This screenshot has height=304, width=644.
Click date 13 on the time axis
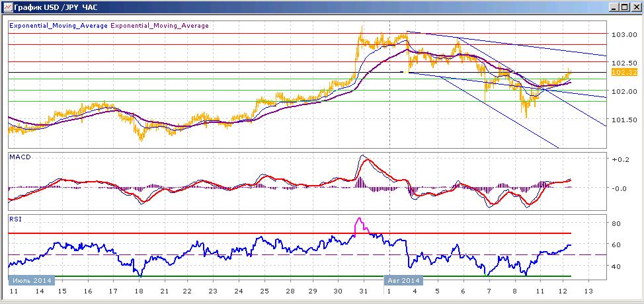(x=588, y=291)
